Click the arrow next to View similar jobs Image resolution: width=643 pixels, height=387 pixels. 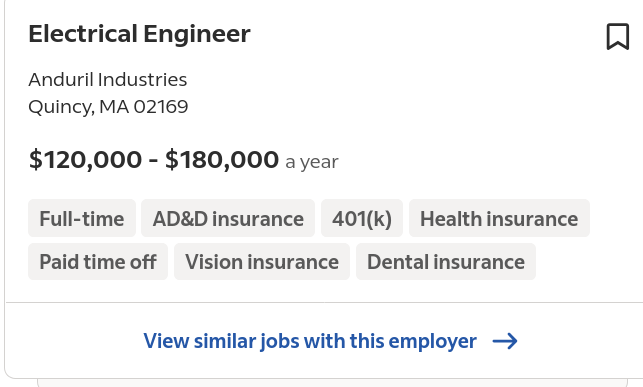pyautogui.click(x=505, y=341)
